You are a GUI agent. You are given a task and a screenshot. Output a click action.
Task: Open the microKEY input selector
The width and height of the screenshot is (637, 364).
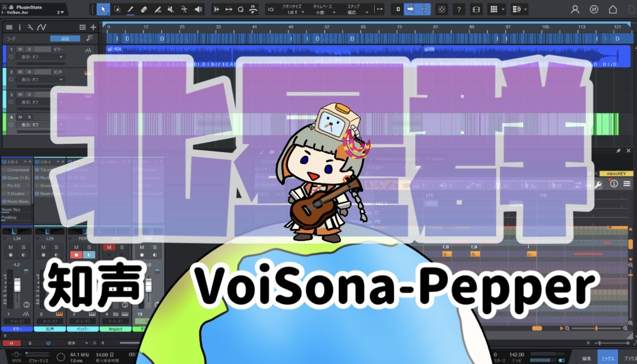click(616, 173)
